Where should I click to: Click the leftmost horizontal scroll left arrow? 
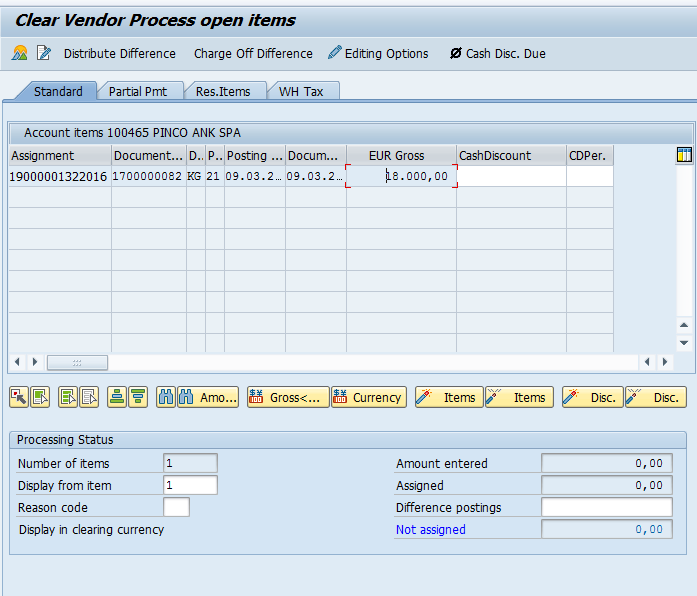pos(17,362)
